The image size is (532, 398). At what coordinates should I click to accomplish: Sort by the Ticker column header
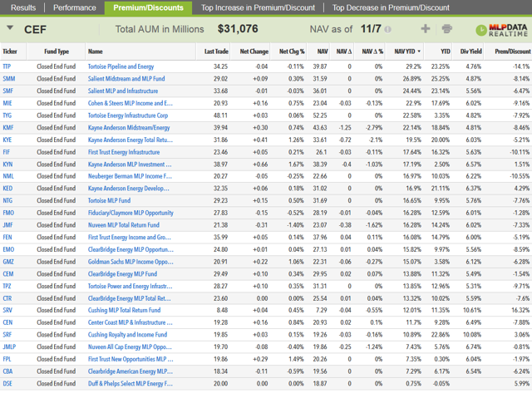(x=10, y=52)
